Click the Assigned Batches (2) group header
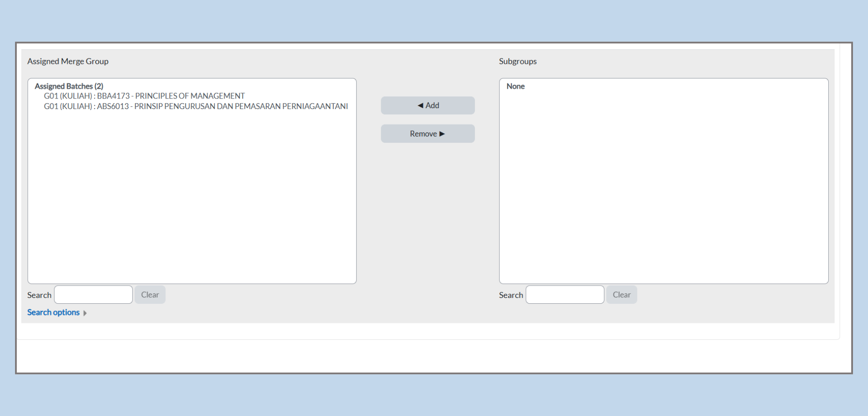This screenshot has height=416, width=868. click(x=69, y=86)
